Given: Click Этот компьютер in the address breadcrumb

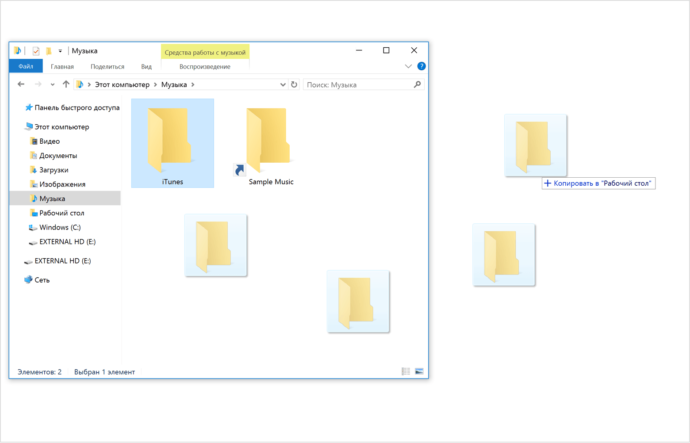Looking at the screenshot, I should [x=122, y=84].
